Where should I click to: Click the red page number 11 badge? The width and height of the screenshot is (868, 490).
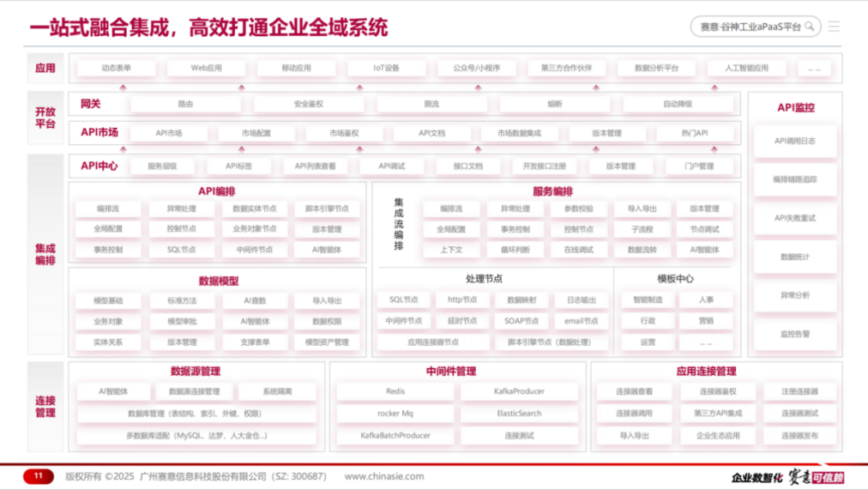38,475
